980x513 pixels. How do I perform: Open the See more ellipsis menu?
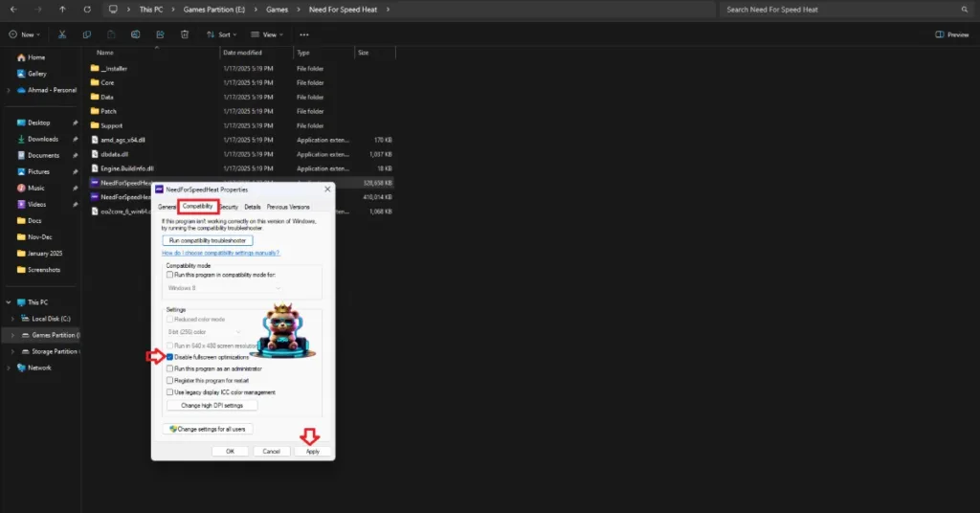pos(303,34)
